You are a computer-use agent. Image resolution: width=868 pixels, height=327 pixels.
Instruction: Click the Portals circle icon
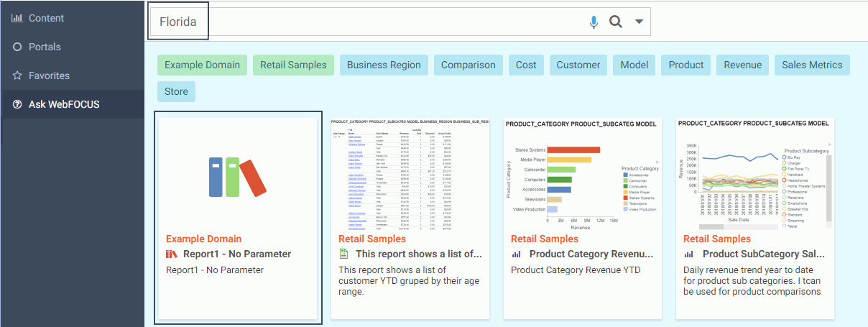(17, 47)
